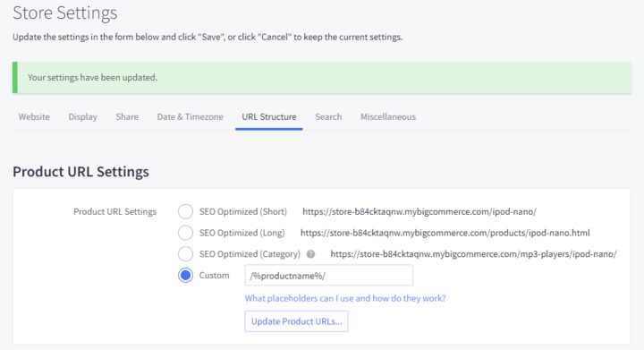The height and width of the screenshot is (350, 644).
Task: Open the placeholders help link
Action: pos(345,298)
